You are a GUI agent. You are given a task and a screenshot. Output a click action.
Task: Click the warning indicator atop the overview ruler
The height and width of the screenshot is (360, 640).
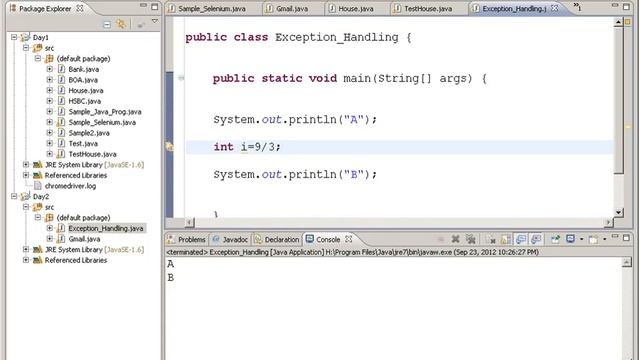click(628, 22)
